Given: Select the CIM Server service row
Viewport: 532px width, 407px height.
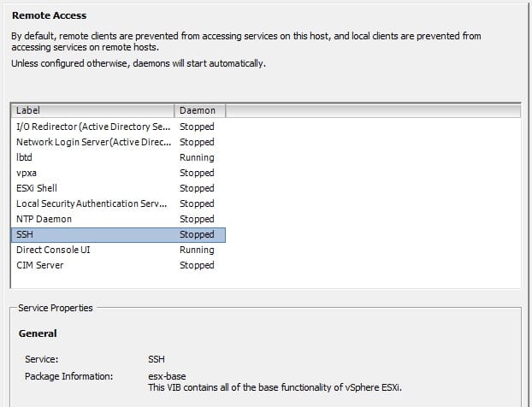Looking at the screenshot, I should 118,265.
